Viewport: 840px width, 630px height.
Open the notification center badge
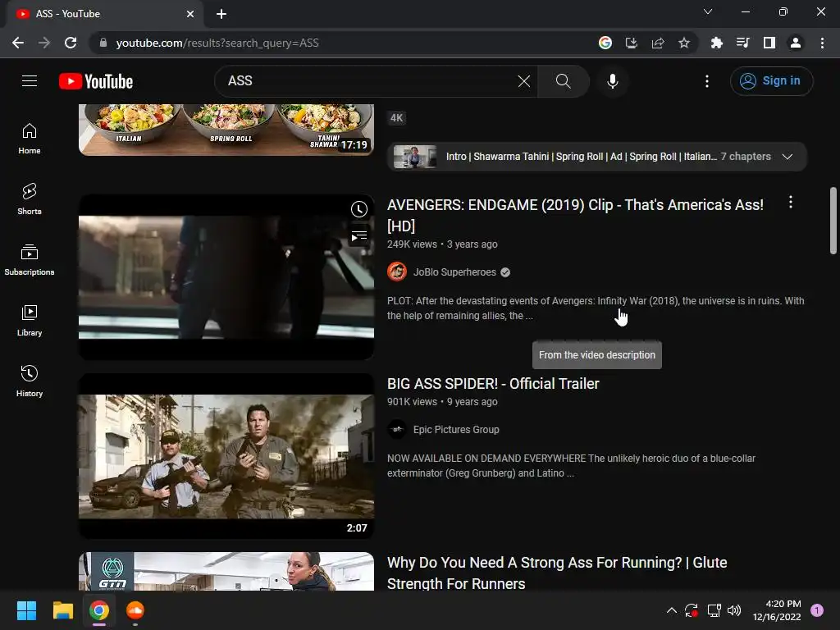[x=817, y=610]
